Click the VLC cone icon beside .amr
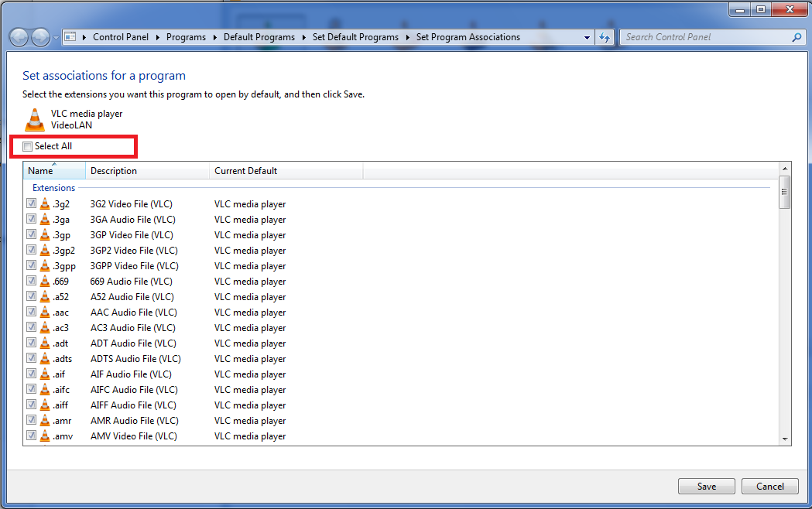This screenshot has height=509, width=812. pos(45,421)
